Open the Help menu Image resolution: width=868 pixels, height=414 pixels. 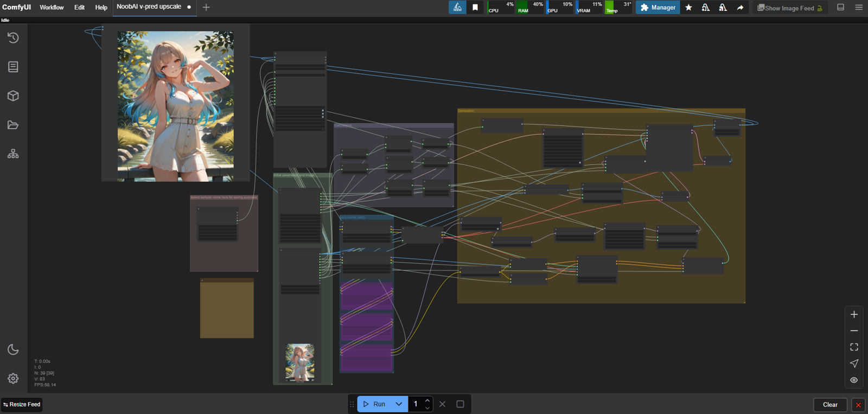click(101, 8)
